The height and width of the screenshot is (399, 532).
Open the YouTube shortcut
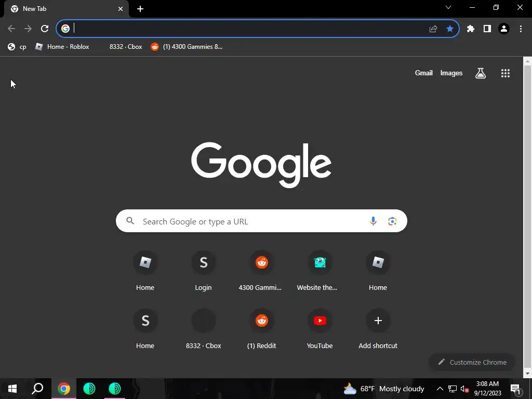pyautogui.click(x=320, y=328)
